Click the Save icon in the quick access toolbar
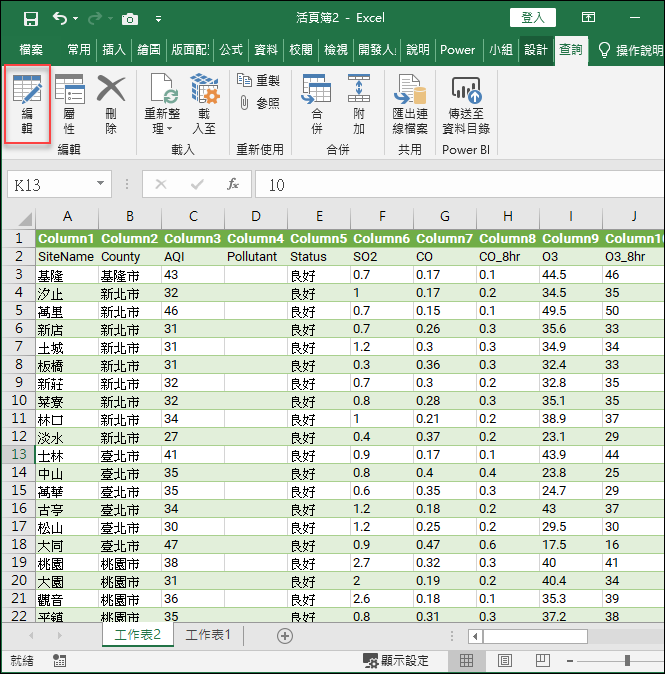Image resolution: width=665 pixels, height=674 pixels. (31, 19)
